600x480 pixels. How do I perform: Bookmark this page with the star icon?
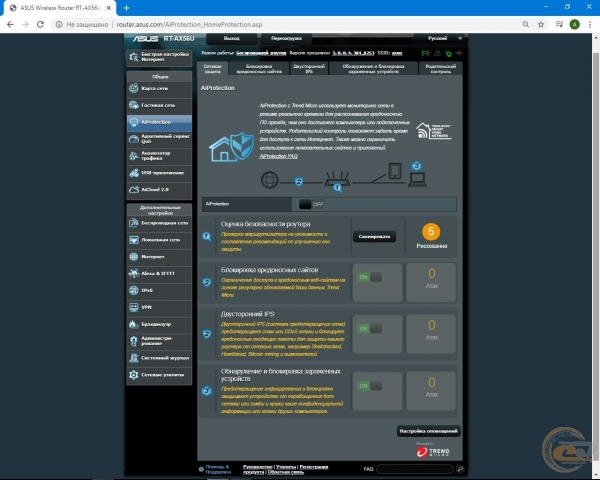[x=541, y=24]
